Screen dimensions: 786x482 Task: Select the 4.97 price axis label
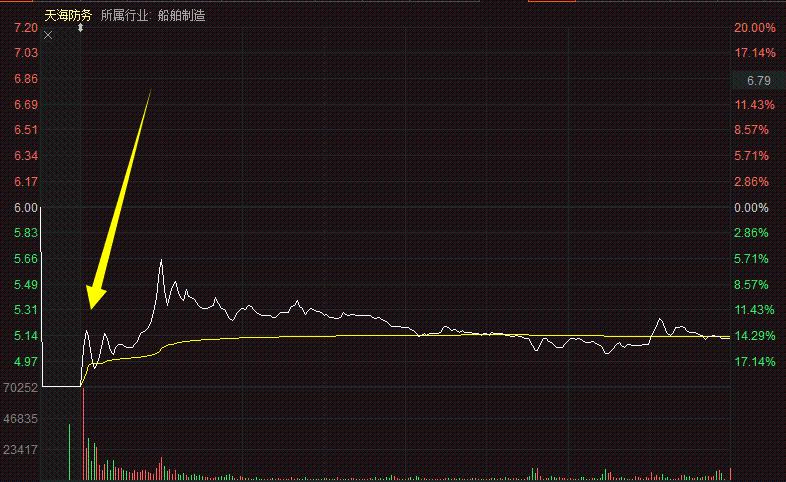pos(26,361)
